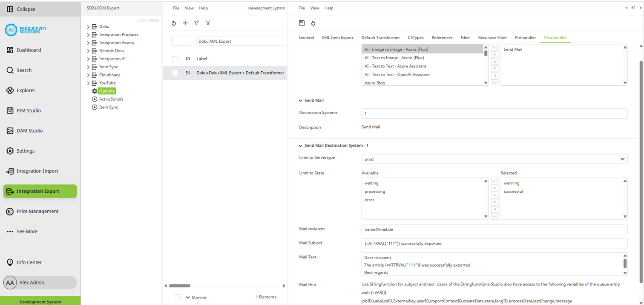644x305 pixels.
Task: Check the checkbox for export row 51
Action: pyautogui.click(x=175, y=73)
